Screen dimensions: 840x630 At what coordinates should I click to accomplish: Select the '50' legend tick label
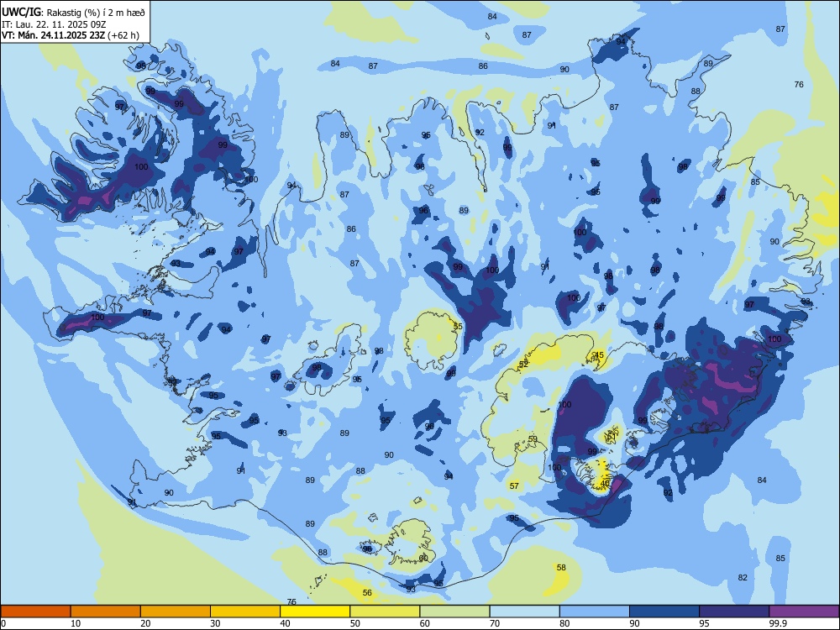(x=354, y=623)
